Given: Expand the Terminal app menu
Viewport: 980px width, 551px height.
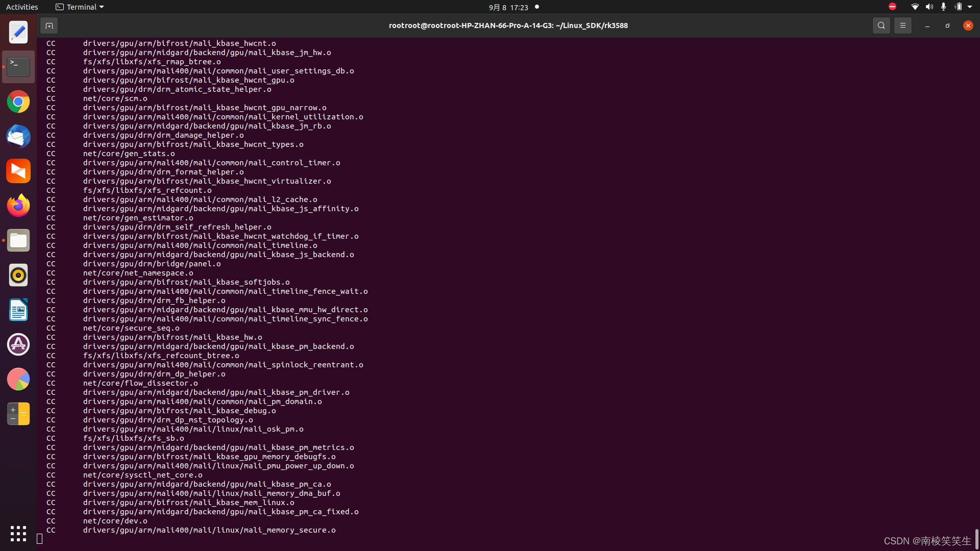Looking at the screenshot, I should (80, 7).
